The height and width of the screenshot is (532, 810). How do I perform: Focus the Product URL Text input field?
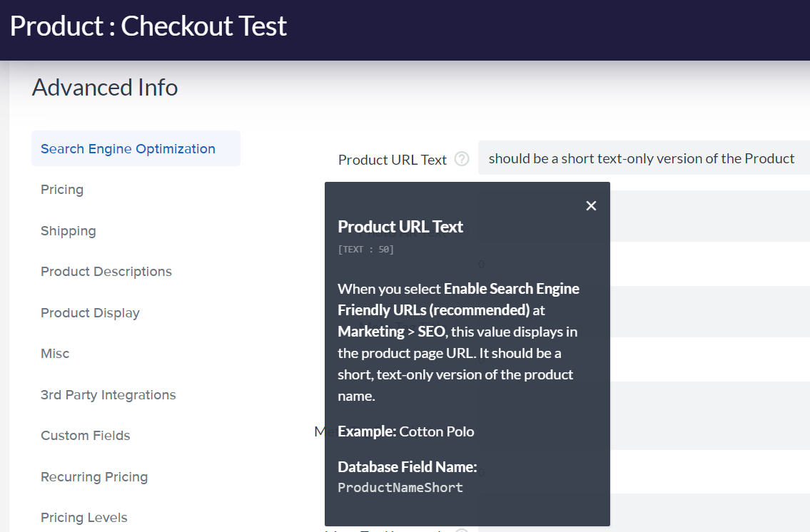[642, 158]
